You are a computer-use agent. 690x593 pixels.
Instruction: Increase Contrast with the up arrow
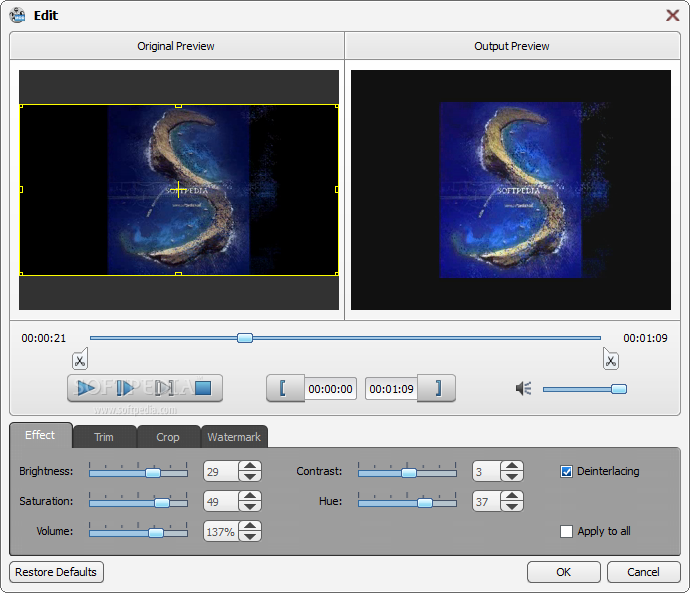512,466
